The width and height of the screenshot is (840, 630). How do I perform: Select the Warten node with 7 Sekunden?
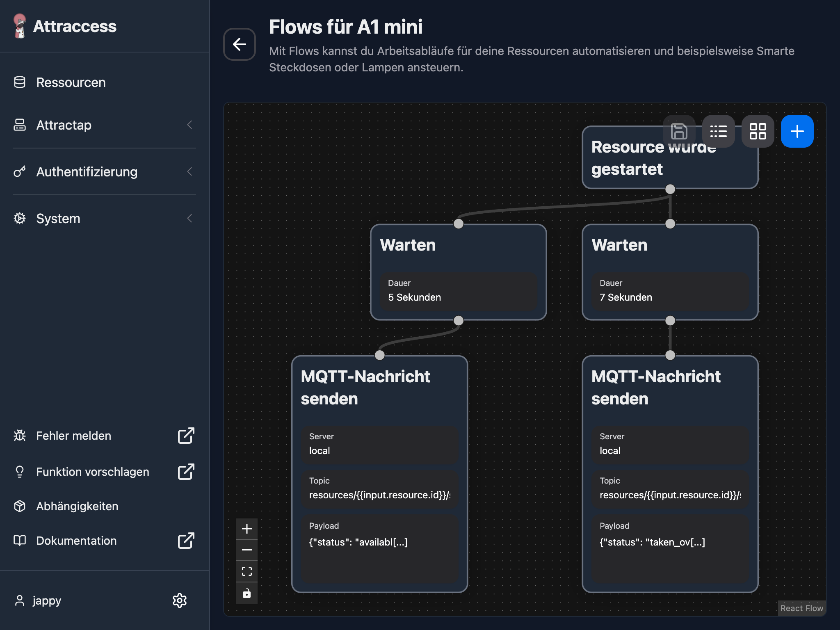(x=670, y=272)
